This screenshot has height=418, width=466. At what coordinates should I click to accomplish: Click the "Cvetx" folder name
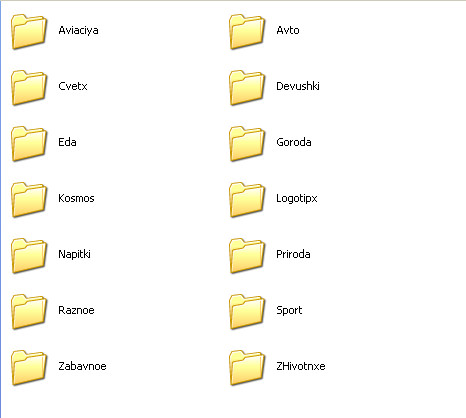73,86
